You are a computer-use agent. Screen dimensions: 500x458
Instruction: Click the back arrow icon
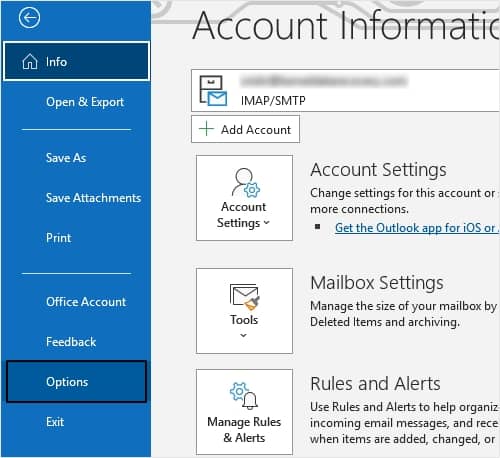tap(29, 17)
